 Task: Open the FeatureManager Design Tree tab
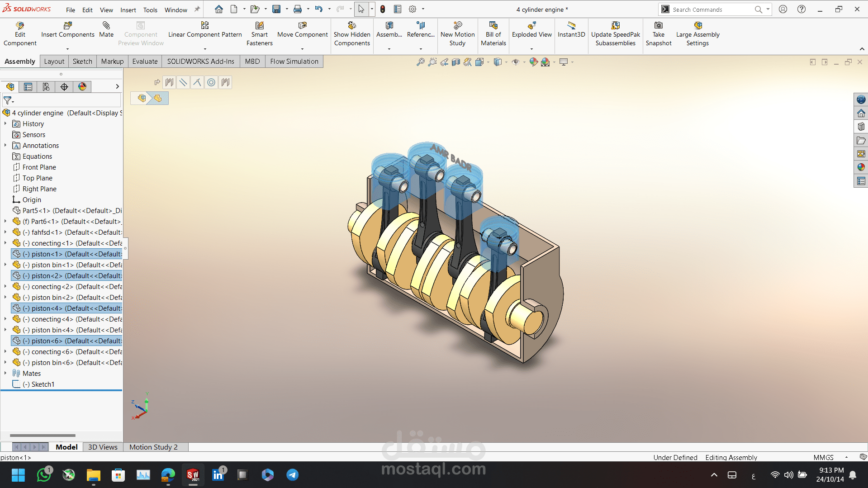point(10,87)
